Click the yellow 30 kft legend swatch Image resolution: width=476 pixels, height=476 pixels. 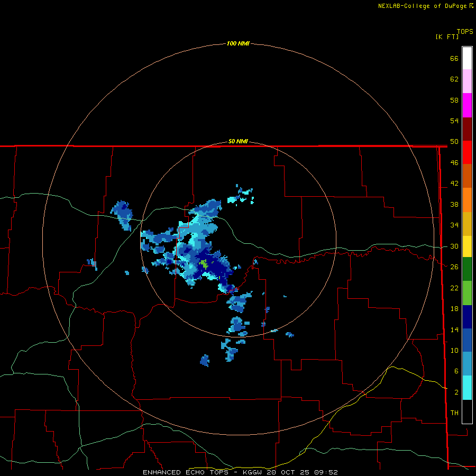[467, 246]
